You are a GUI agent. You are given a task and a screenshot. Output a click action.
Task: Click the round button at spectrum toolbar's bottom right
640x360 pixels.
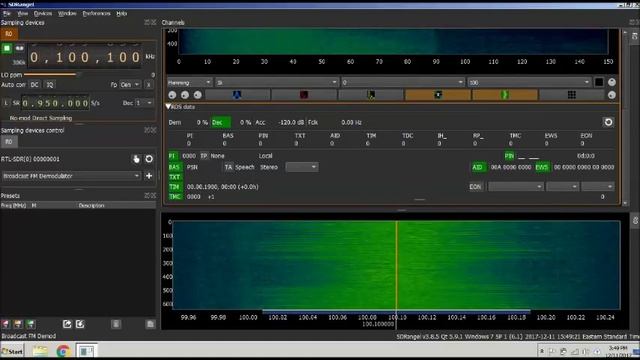coord(611,95)
